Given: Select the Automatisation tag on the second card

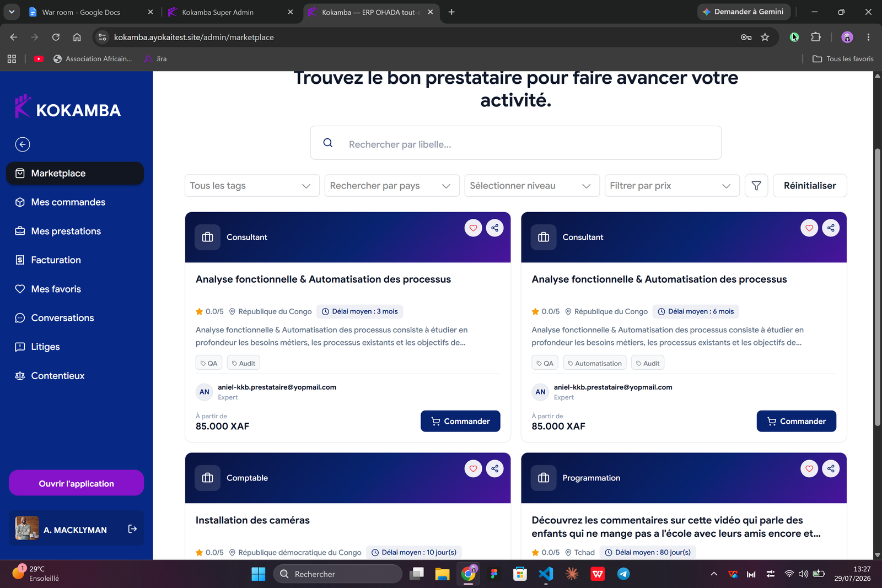Looking at the screenshot, I should [x=595, y=363].
